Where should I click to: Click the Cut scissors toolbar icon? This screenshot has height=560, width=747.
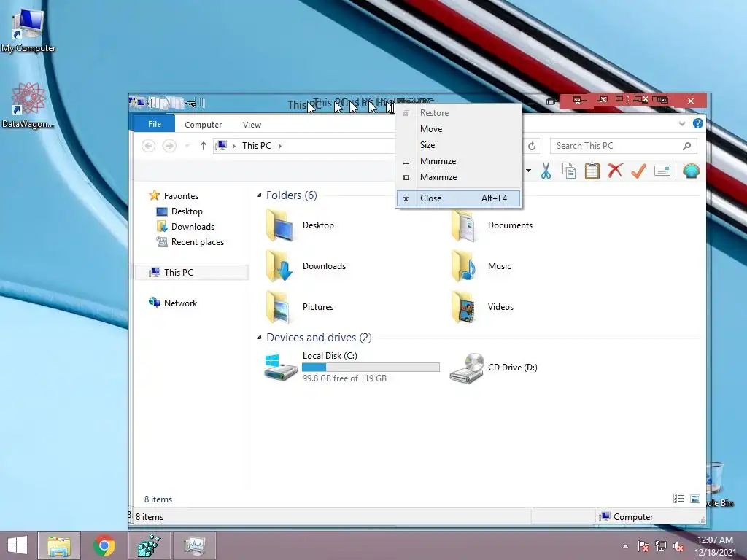[x=546, y=171]
